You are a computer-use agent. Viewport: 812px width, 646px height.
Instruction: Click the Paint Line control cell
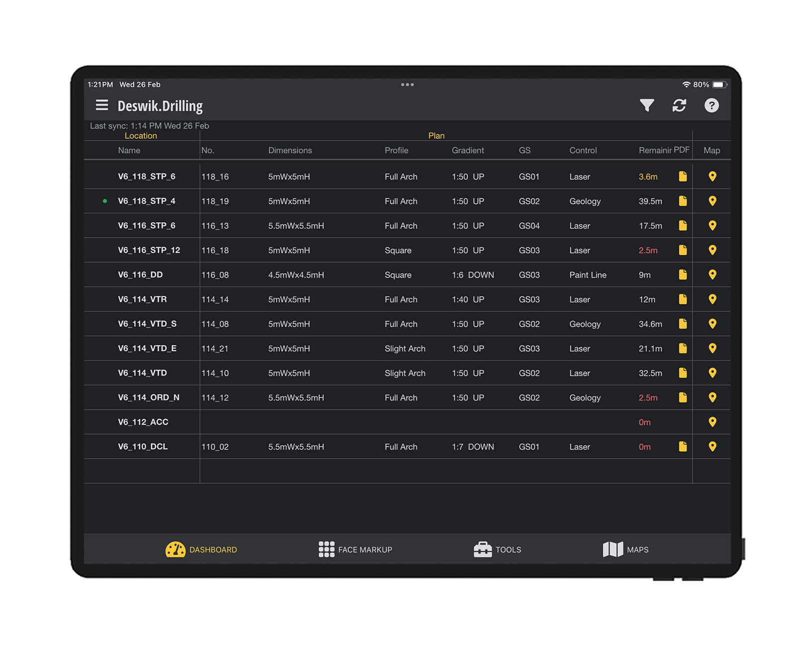[x=588, y=275]
